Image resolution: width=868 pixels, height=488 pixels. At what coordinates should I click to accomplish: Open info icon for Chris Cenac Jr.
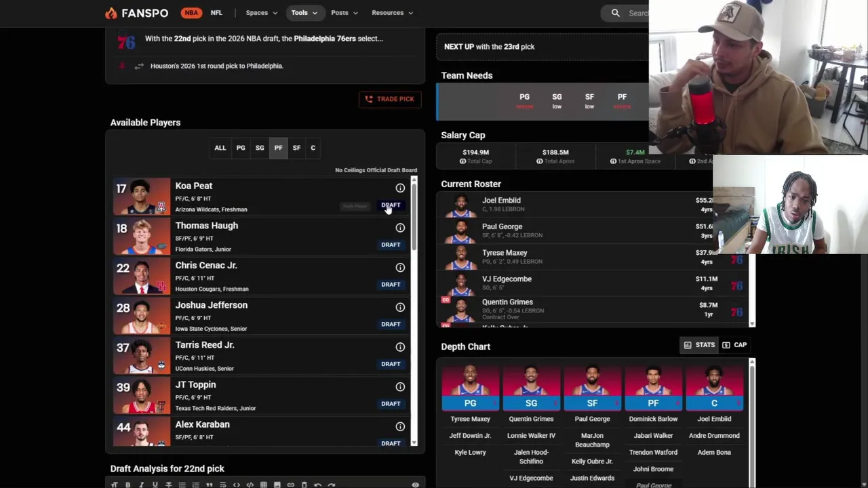400,268
